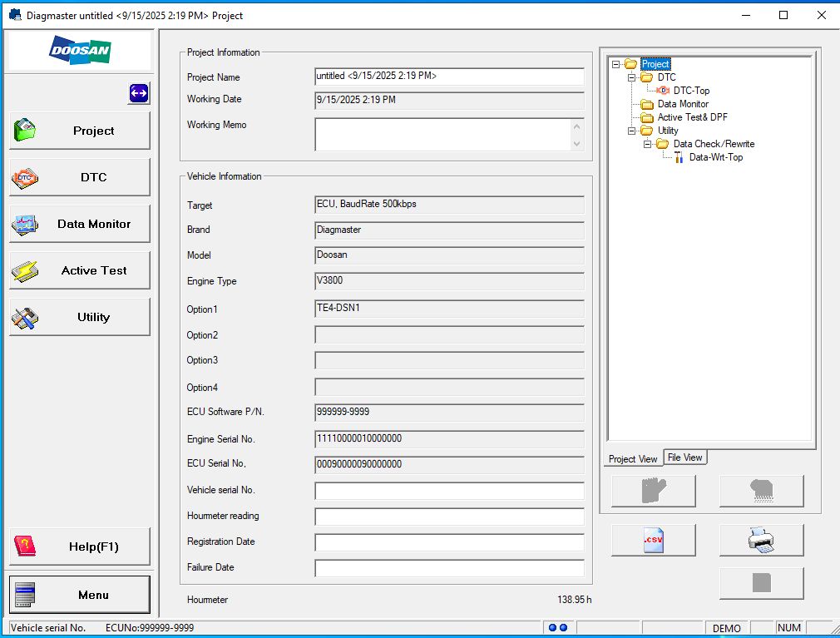Image resolution: width=840 pixels, height=638 pixels.
Task: Click the Diagmaster title bar app icon
Action: coord(15,15)
